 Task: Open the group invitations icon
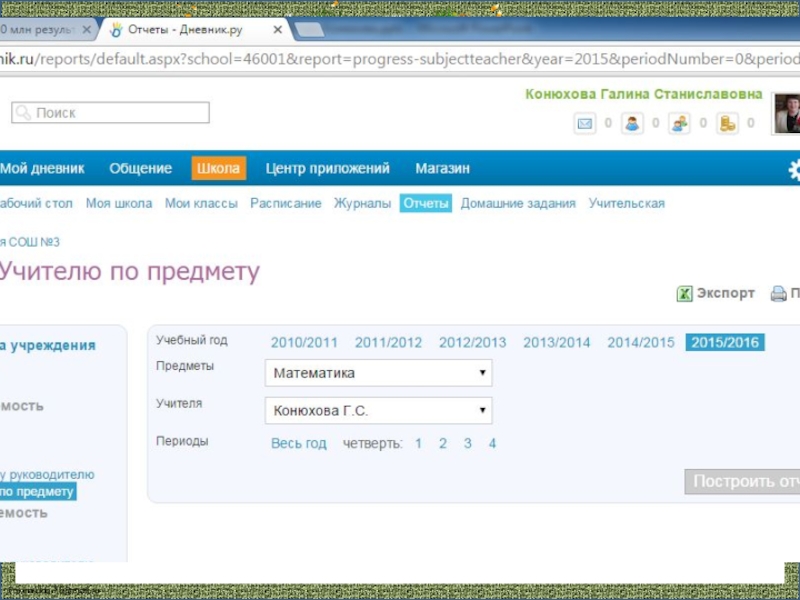pyautogui.click(x=680, y=124)
